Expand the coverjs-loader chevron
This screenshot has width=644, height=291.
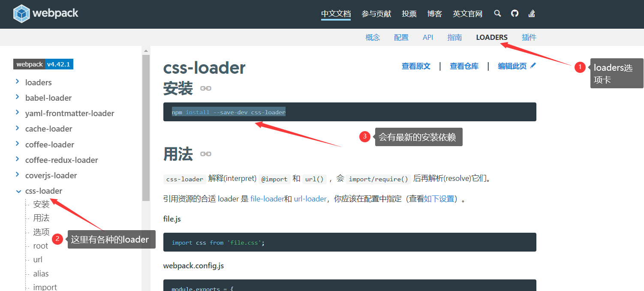(18, 174)
